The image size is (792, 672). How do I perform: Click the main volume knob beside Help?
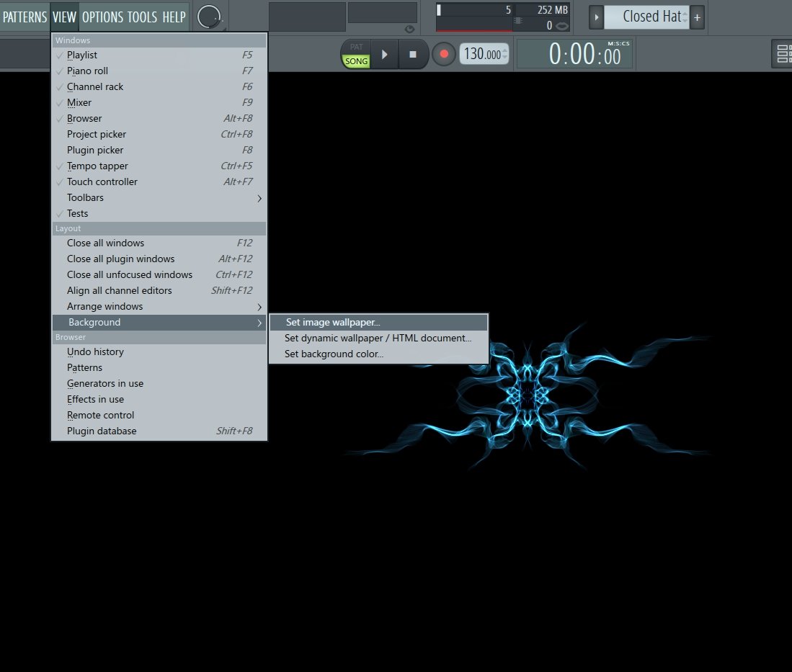pyautogui.click(x=209, y=17)
